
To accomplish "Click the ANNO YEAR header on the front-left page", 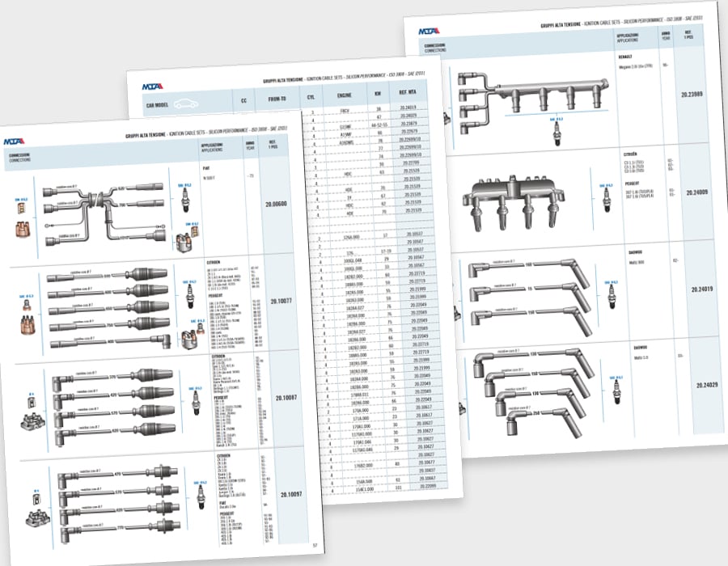I will coord(251,146).
